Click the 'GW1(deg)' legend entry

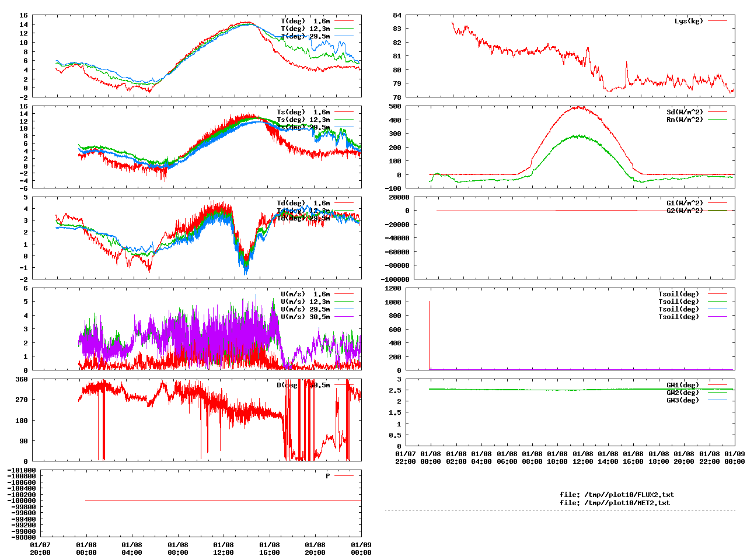click(683, 385)
